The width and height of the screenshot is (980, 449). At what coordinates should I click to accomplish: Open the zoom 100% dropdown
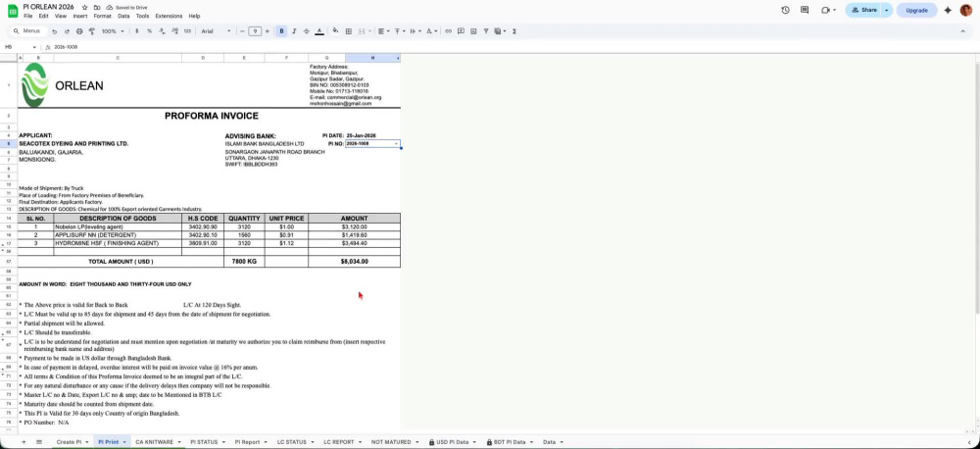point(113,31)
